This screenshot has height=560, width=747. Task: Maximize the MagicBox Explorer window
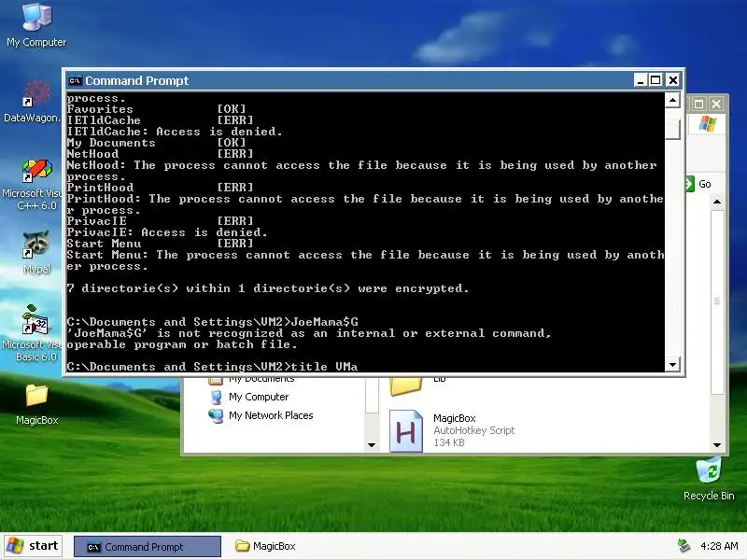point(698,104)
